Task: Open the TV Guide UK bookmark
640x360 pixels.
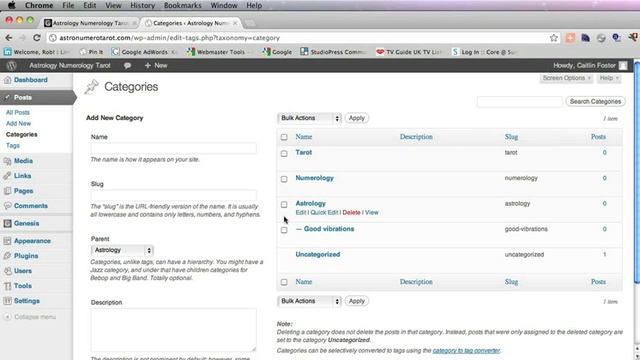Action: tap(409, 52)
